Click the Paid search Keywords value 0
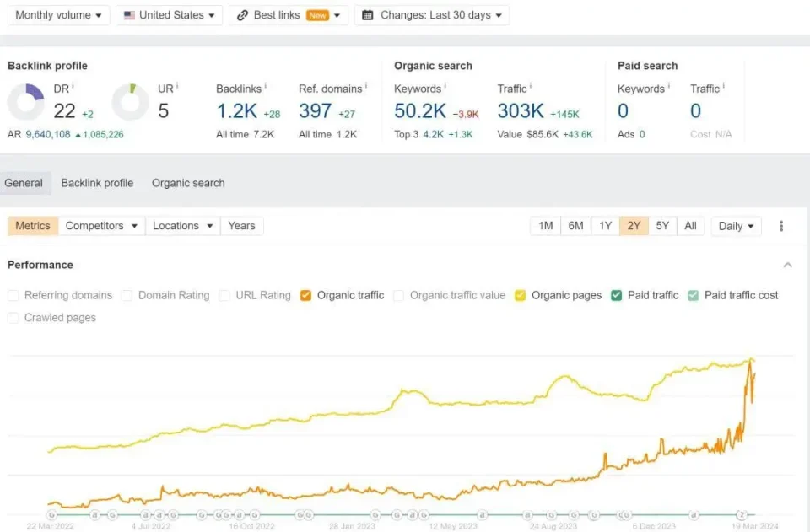 click(623, 111)
